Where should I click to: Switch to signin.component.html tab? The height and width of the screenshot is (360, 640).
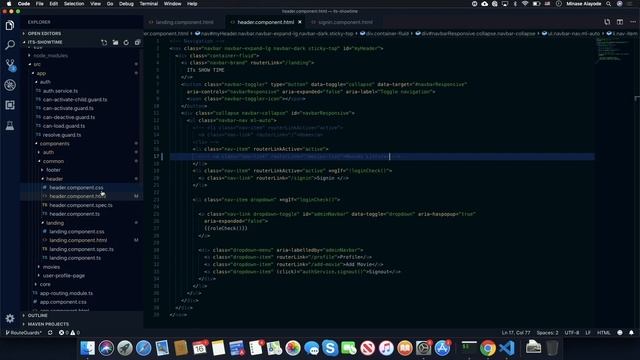(x=345, y=22)
